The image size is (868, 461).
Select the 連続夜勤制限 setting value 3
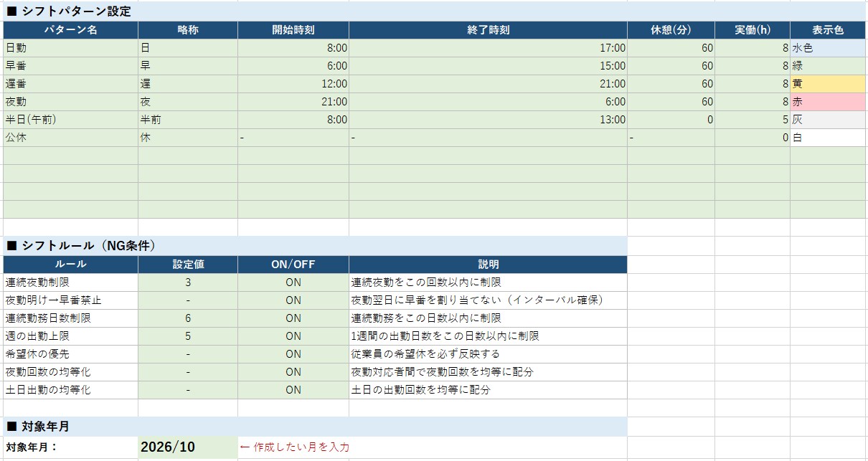click(x=188, y=282)
